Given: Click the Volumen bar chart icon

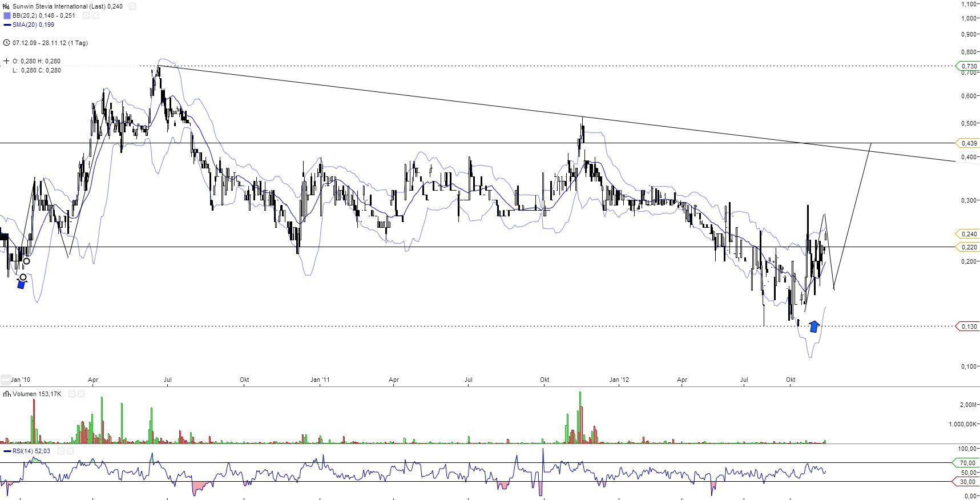Looking at the screenshot, I should [x=7, y=394].
